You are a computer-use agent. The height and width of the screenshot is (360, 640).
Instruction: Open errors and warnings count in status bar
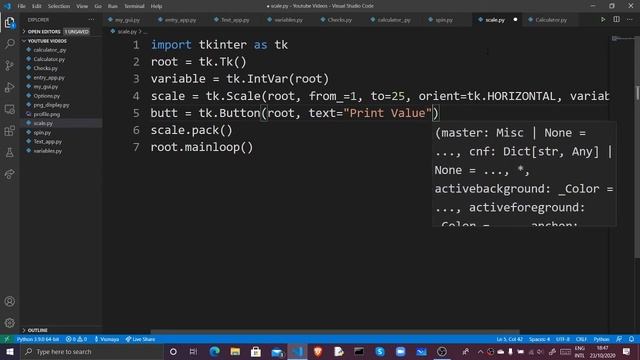coord(76,339)
